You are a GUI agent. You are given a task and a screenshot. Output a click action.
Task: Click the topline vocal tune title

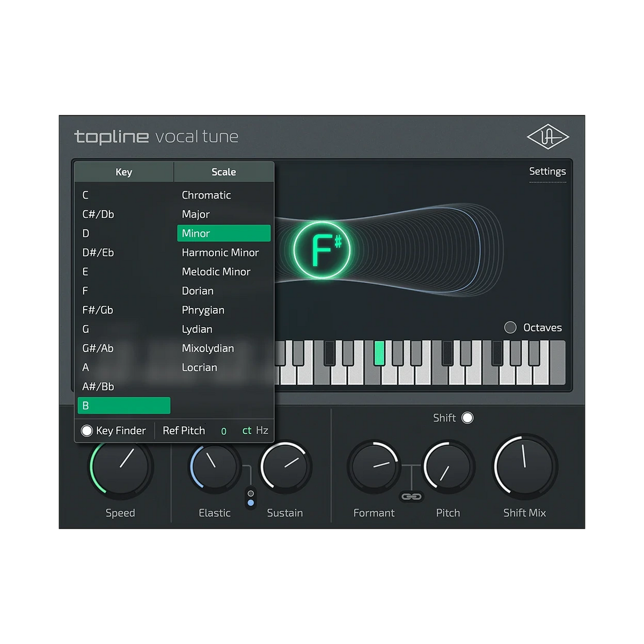click(156, 137)
